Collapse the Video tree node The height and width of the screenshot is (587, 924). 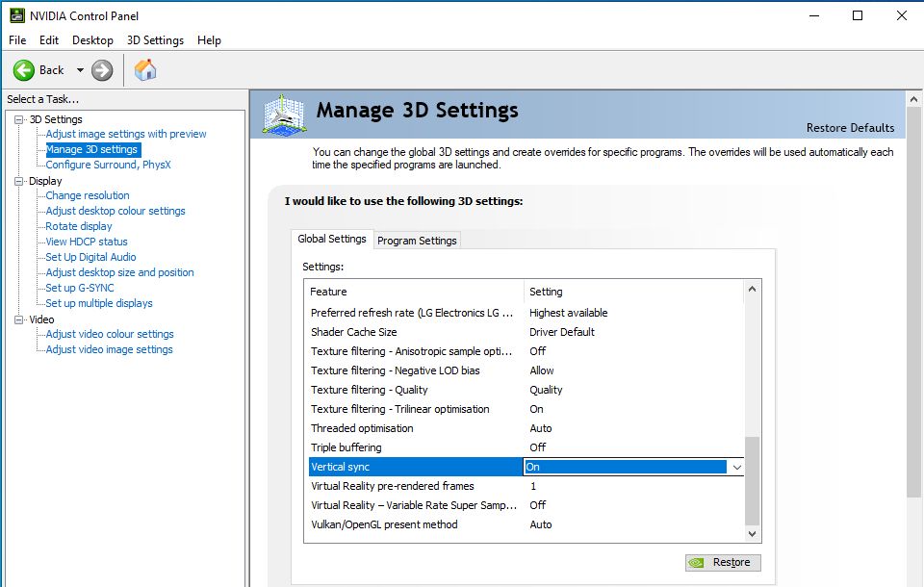[18, 319]
